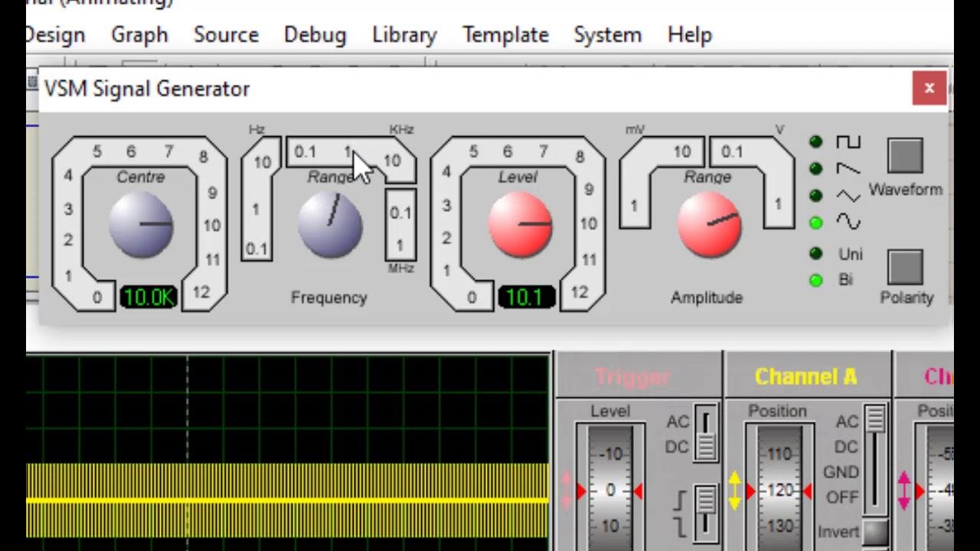Screen dimensions: 980x551
Task: Click the frequency Centre knob
Action: pos(141,224)
